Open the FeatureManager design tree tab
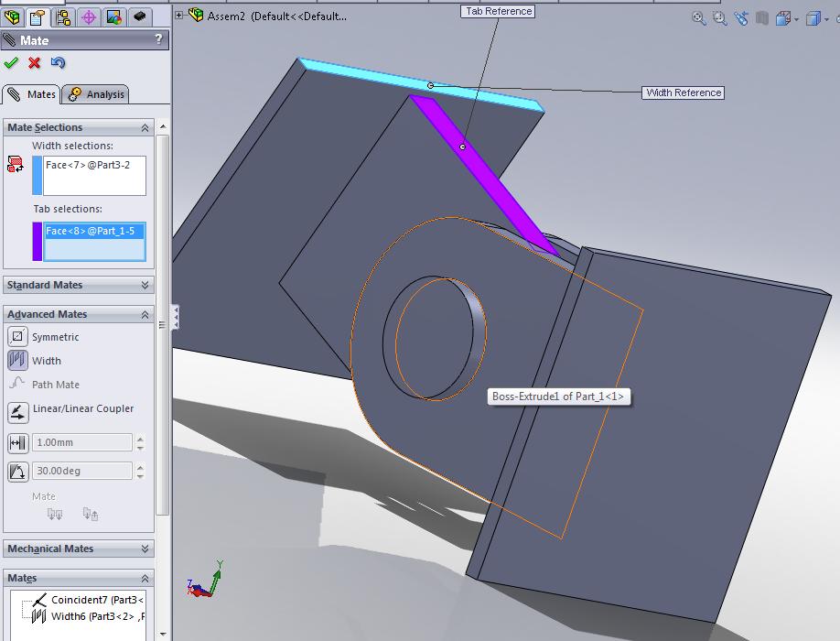Viewport: 840px width, 641px height. click(x=12, y=17)
